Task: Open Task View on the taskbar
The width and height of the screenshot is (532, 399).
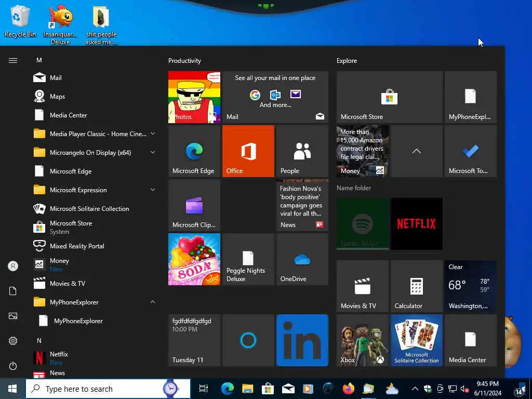Action: 204,389
